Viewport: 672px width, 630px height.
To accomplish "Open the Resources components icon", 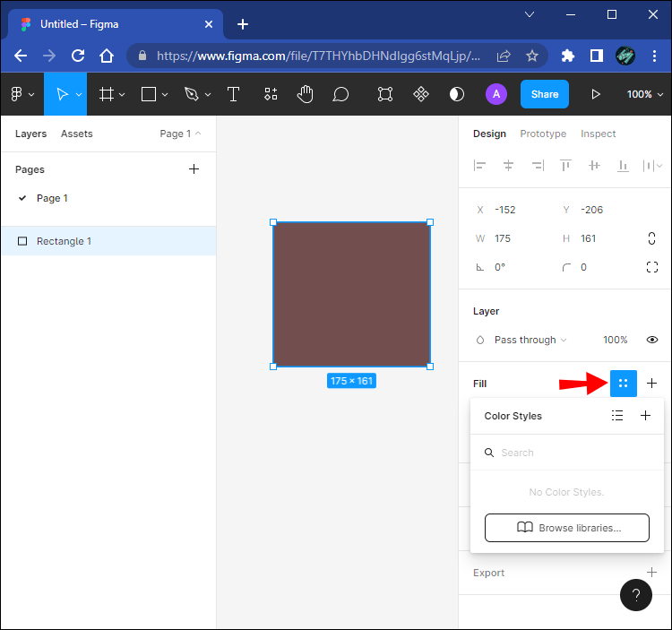I will click(x=270, y=94).
